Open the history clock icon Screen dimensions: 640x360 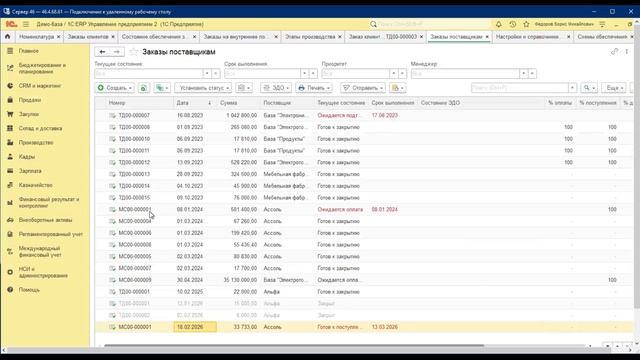(x=513, y=24)
